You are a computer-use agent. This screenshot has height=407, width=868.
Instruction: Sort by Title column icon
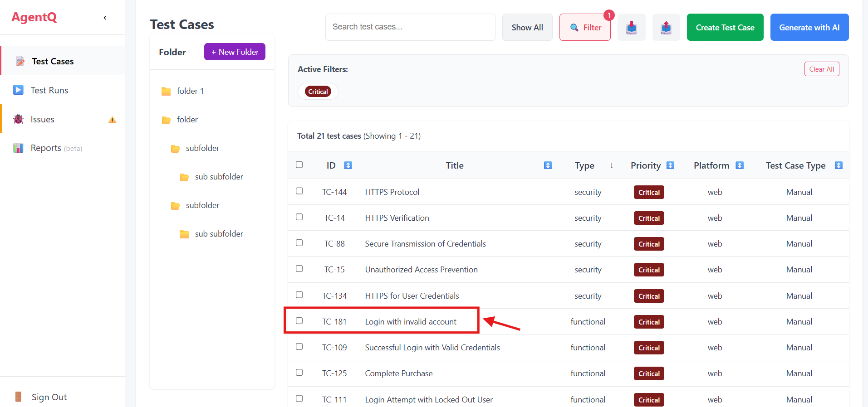(x=548, y=165)
